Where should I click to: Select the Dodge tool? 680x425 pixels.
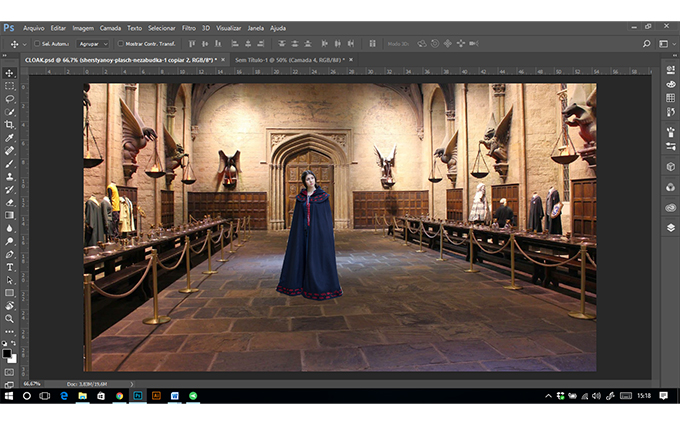[x=9, y=241]
